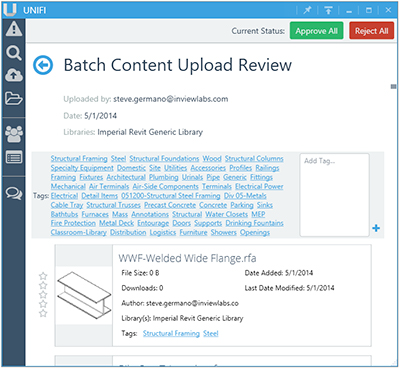Open the Detail Items tag link

(99, 196)
